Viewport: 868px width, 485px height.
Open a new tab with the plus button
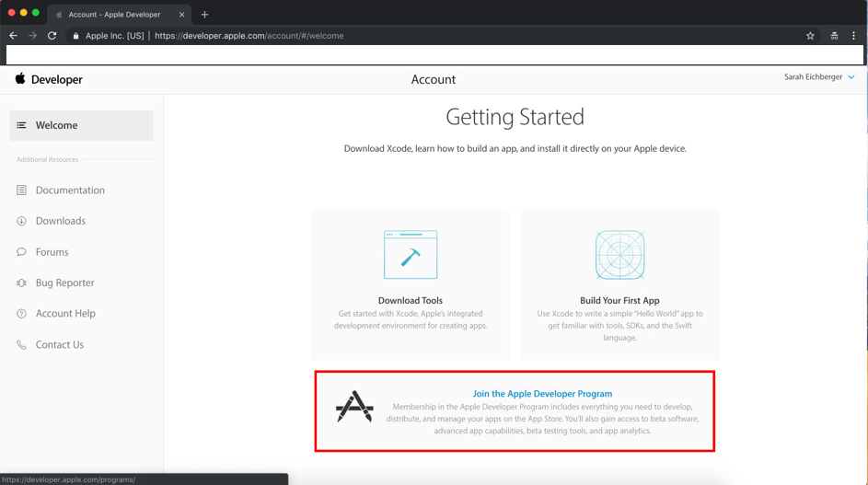tap(205, 15)
